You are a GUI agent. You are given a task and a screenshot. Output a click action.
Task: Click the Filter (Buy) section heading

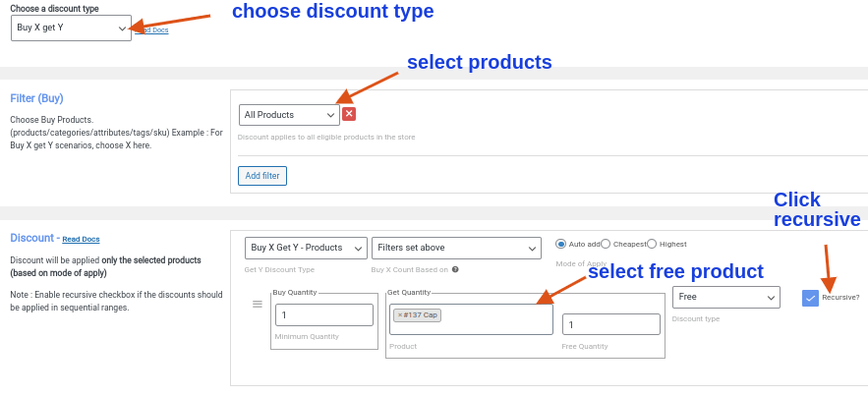point(36,98)
